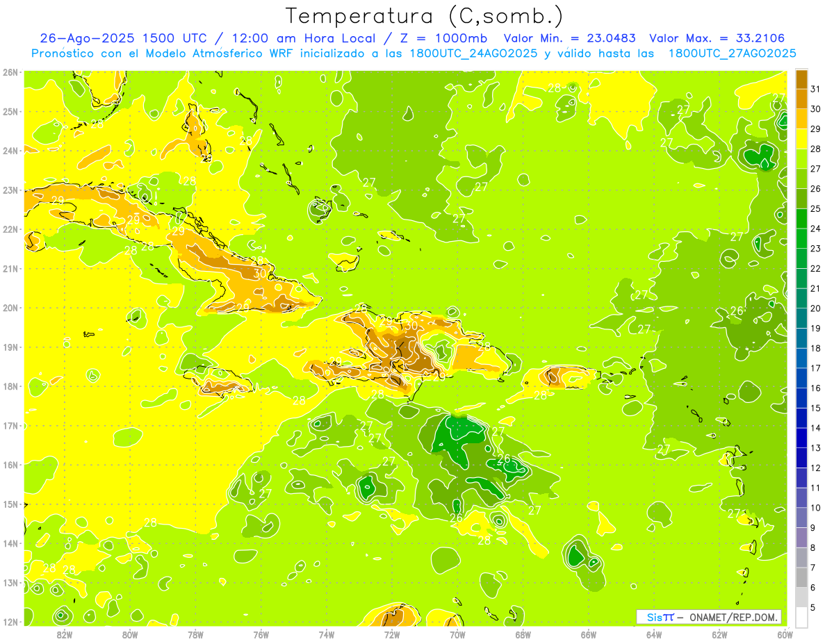Click the legend value label '25'
834x644 pixels.
pos(816,208)
